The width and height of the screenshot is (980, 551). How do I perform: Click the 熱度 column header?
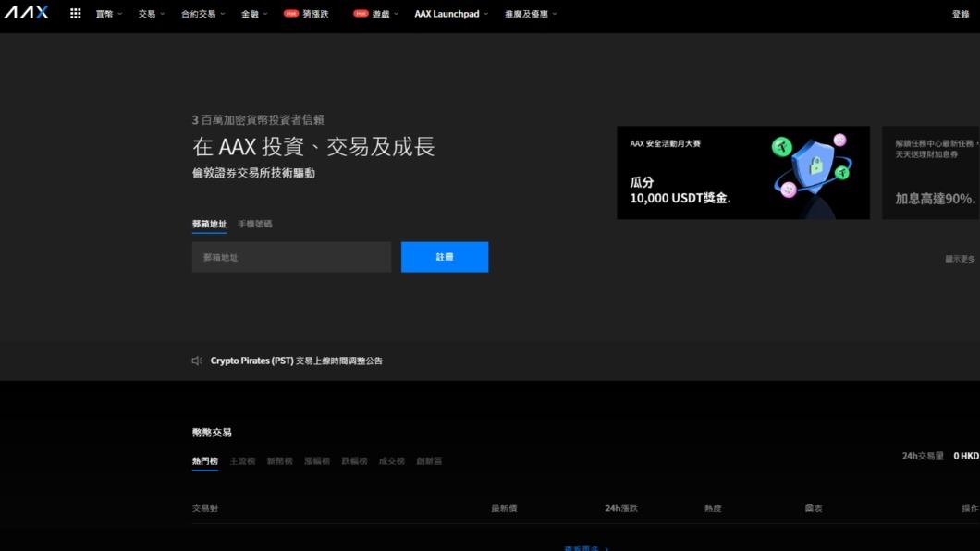(x=713, y=508)
